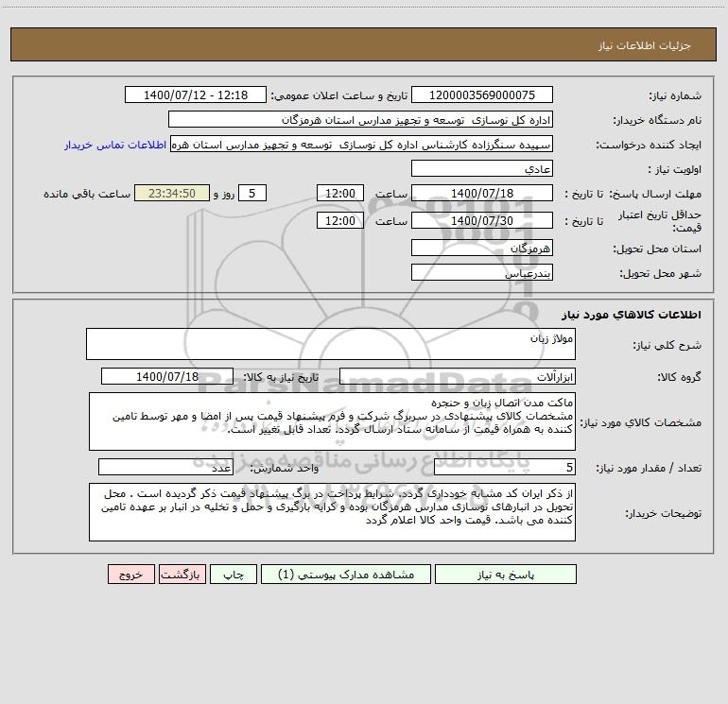Click the شرح کلی نیاز text area مولاژ زبان

pyautogui.click(x=331, y=344)
